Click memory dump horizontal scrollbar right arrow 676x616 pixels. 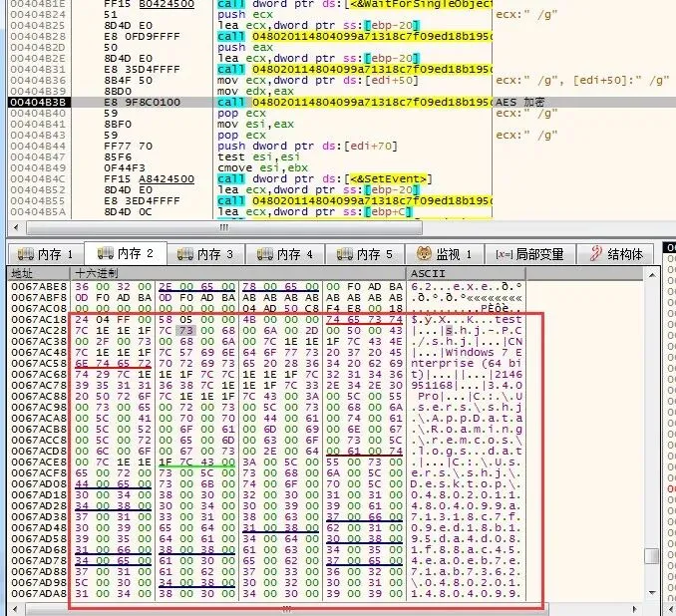tap(634, 609)
